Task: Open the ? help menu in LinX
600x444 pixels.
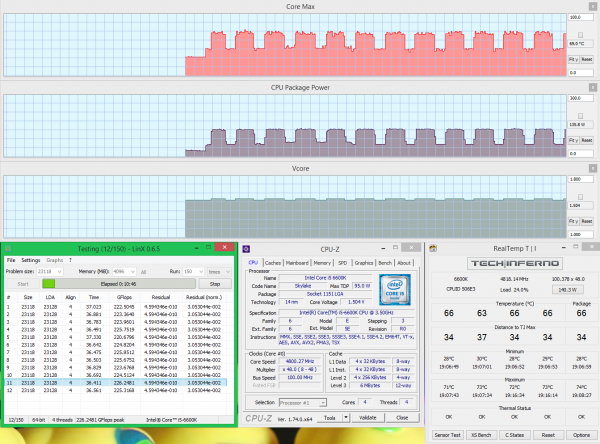Action: [70, 260]
